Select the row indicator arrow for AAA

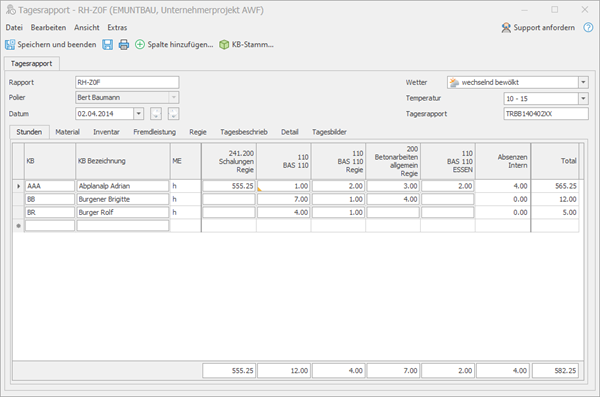coord(18,186)
